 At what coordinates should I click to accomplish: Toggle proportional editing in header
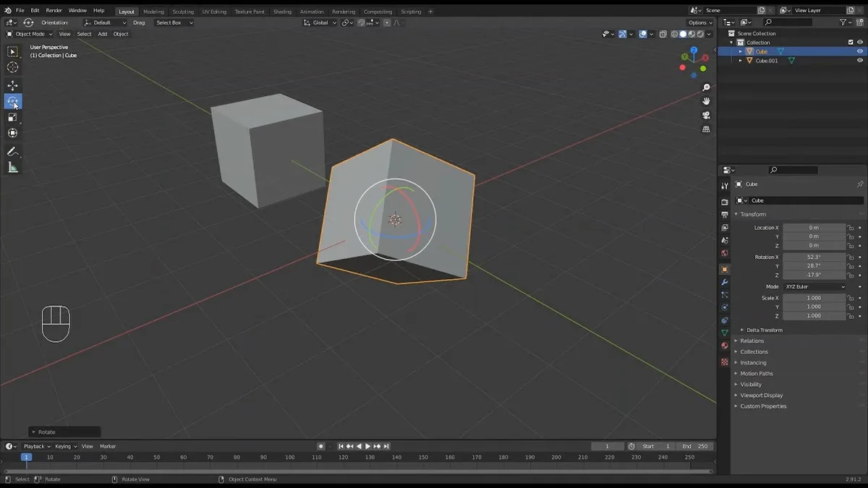click(387, 22)
